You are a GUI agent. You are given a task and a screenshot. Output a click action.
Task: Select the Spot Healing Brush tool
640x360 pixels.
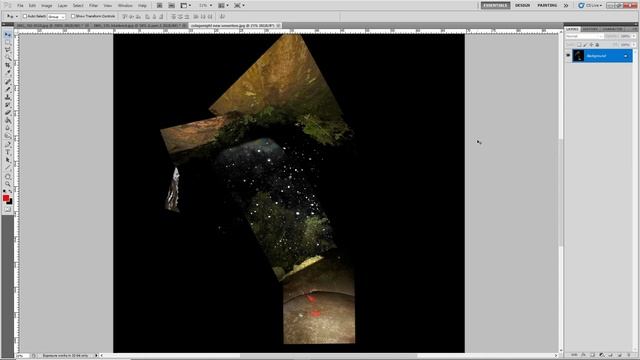(x=8, y=82)
